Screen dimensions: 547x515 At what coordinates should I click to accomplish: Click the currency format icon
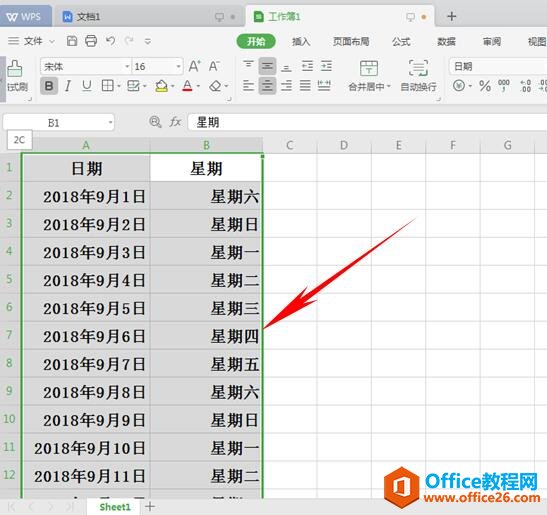pyautogui.click(x=459, y=85)
